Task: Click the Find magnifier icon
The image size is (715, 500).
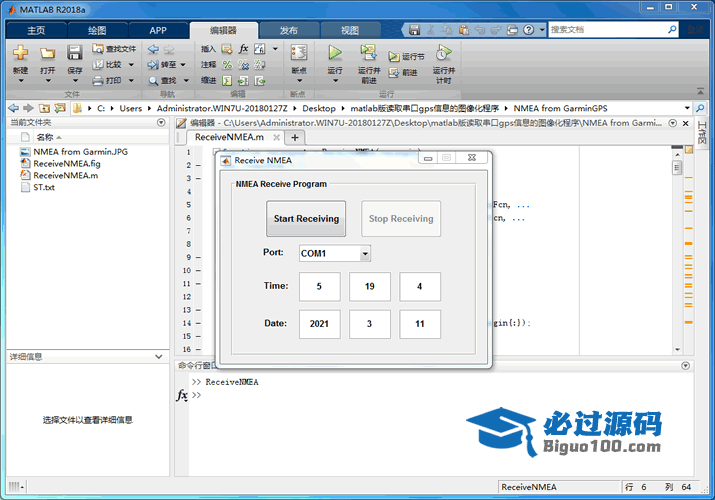Action: point(154,81)
